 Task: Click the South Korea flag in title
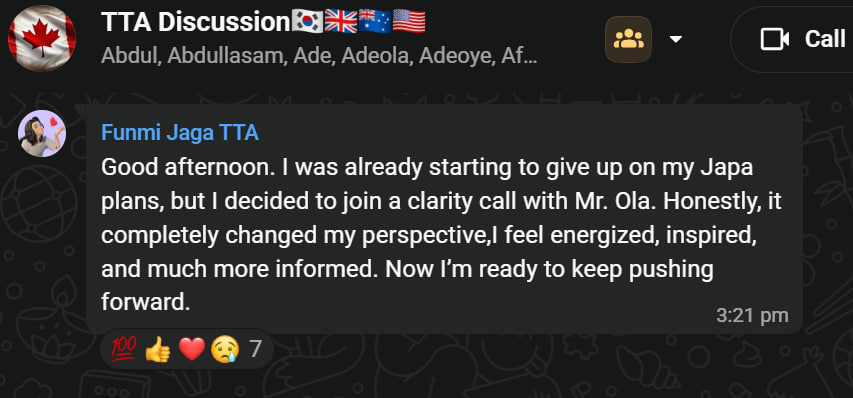307,22
